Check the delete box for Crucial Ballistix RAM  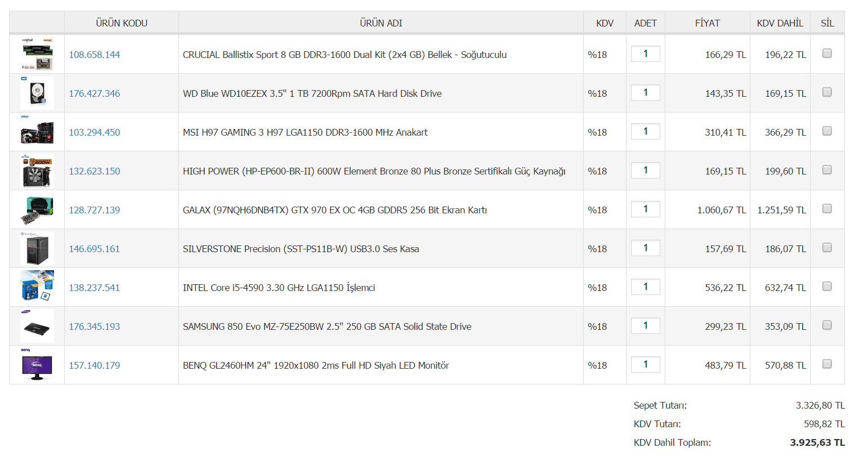point(827,53)
